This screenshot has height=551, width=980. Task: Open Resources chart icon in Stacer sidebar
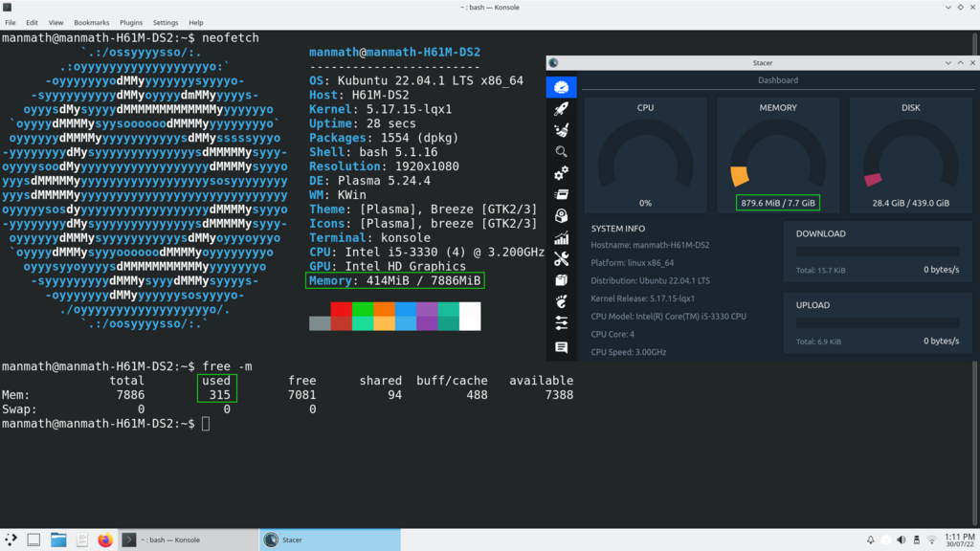(x=561, y=237)
